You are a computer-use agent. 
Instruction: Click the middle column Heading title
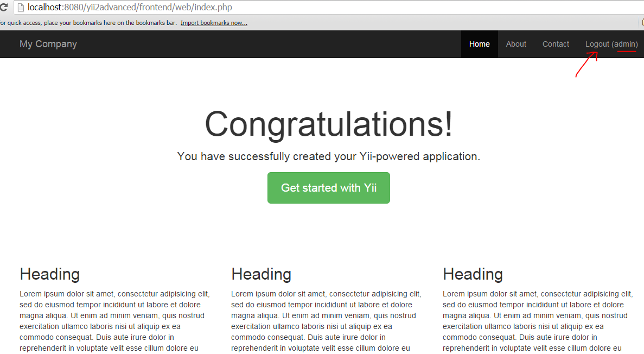[261, 274]
